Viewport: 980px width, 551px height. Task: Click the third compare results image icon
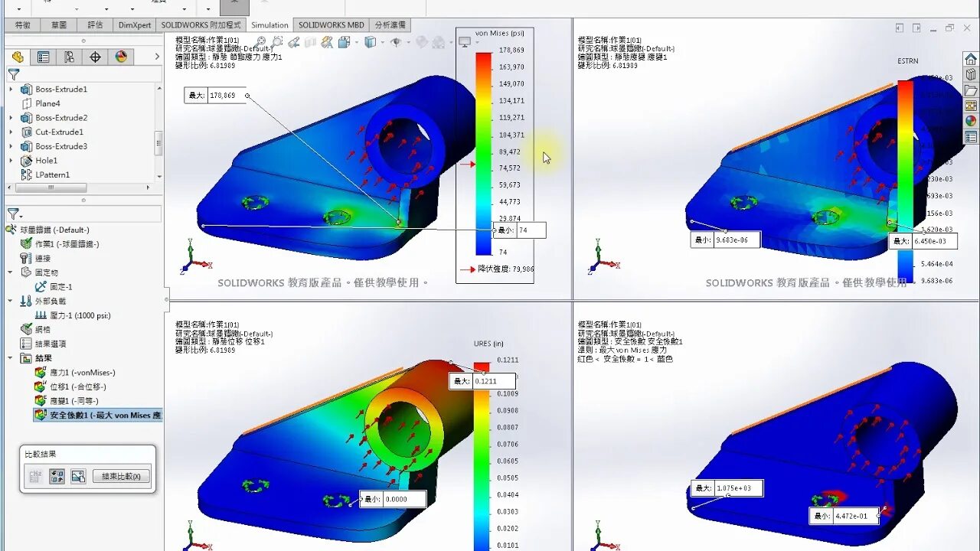78,476
